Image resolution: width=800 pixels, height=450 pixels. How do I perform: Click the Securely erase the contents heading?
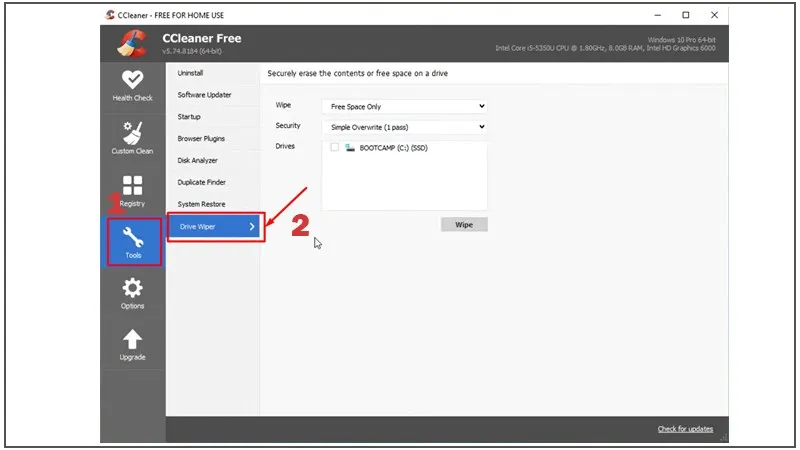(x=358, y=73)
